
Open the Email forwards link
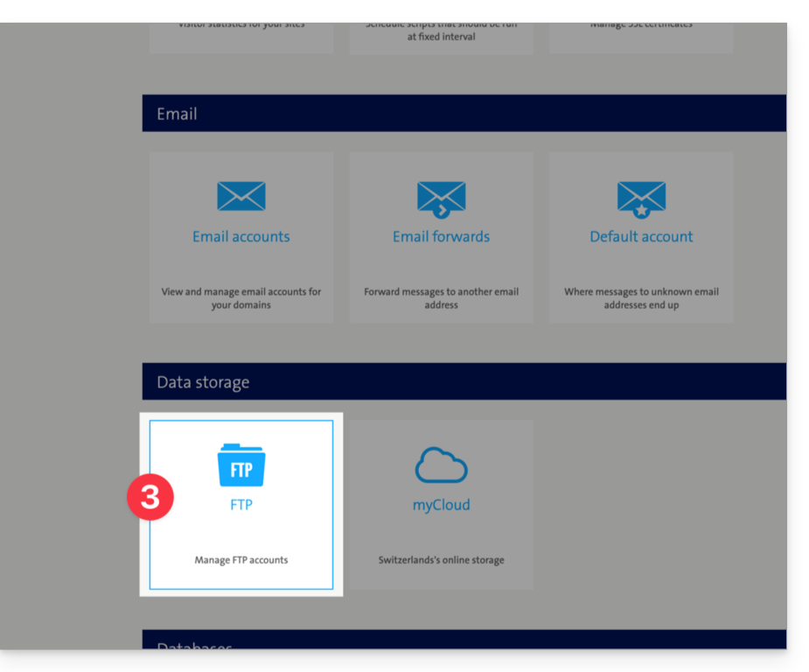tap(441, 236)
